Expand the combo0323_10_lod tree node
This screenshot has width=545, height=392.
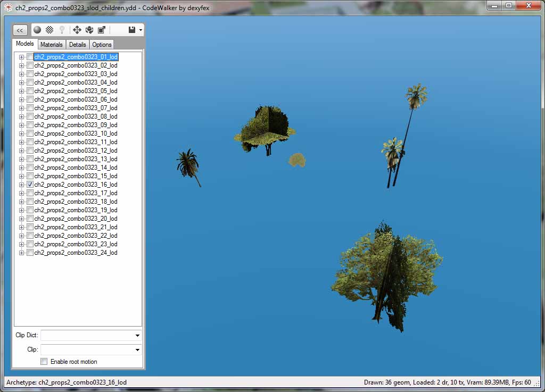pos(21,134)
